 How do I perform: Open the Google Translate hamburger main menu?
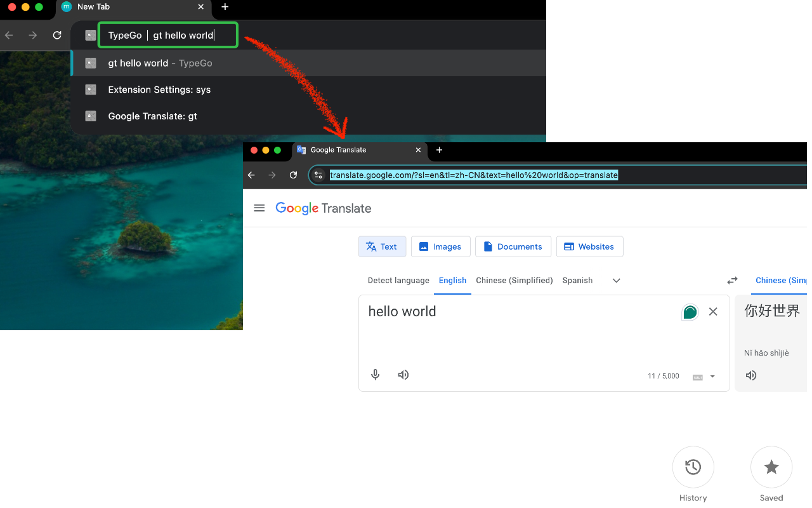pyautogui.click(x=259, y=208)
